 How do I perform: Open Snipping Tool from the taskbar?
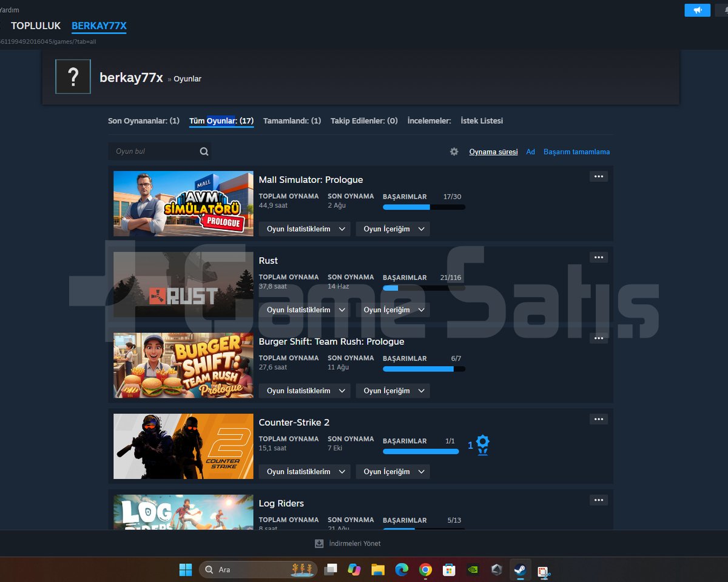tap(543, 570)
